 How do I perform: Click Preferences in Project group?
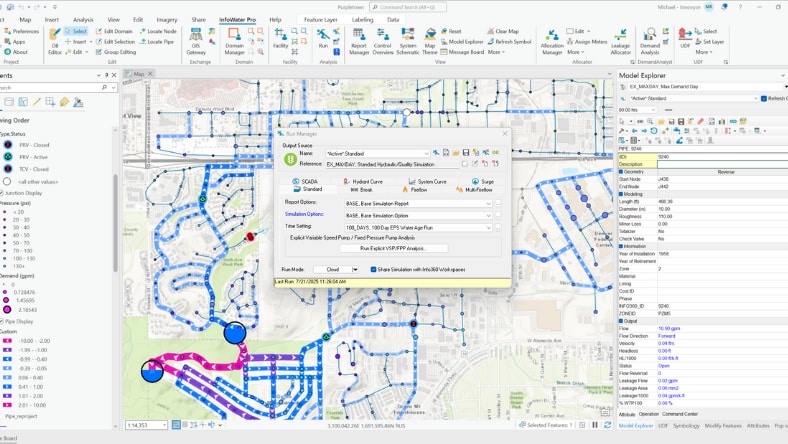[x=21, y=31]
